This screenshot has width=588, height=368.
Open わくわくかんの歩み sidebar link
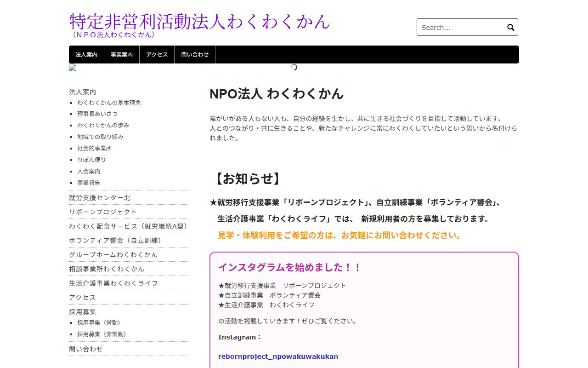coord(103,125)
